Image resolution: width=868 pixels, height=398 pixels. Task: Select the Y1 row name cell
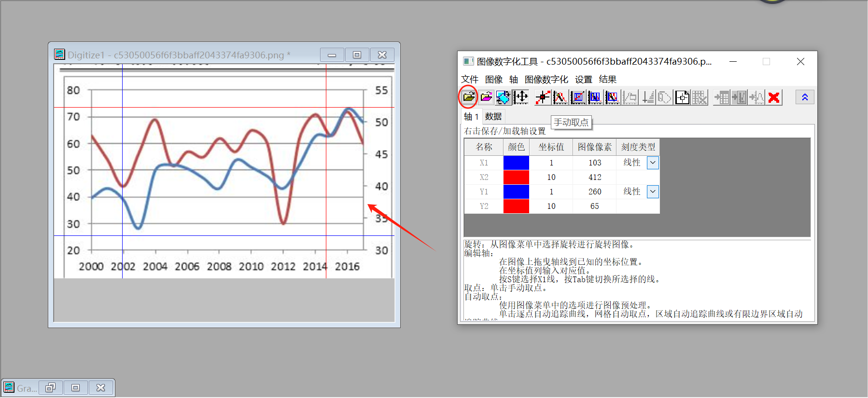pos(484,192)
